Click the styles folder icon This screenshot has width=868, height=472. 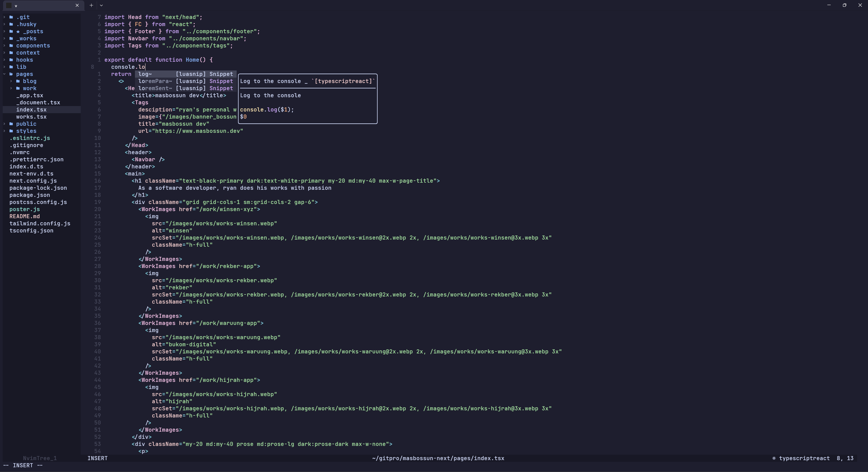click(11, 131)
